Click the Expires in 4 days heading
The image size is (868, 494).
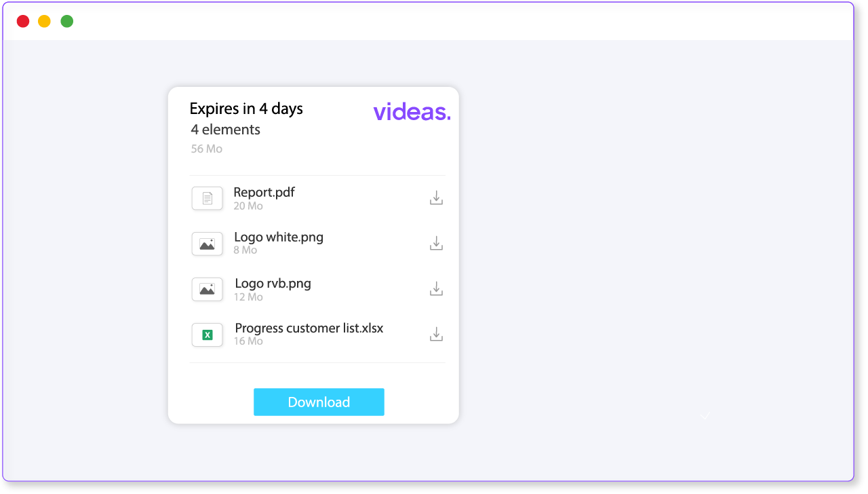(x=246, y=109)
